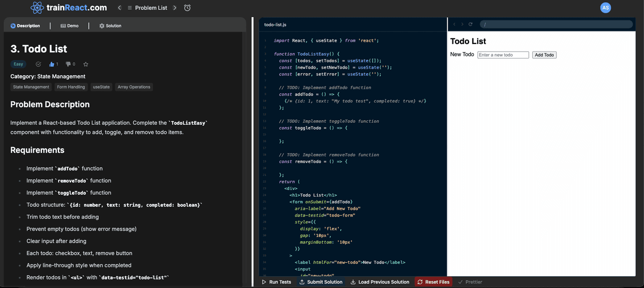Click 'data-testid="todo-form"' code line

(x=325, y=215)
